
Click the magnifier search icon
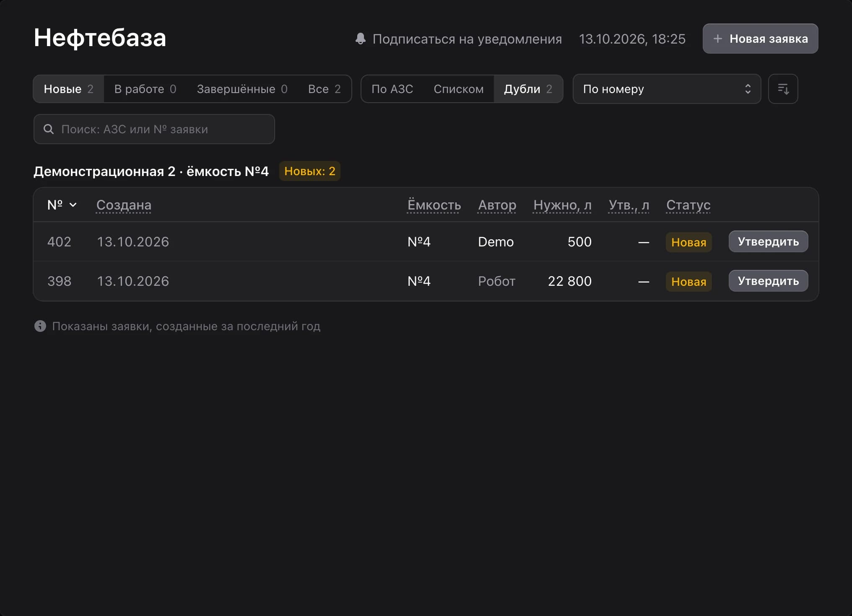(49, 129)
